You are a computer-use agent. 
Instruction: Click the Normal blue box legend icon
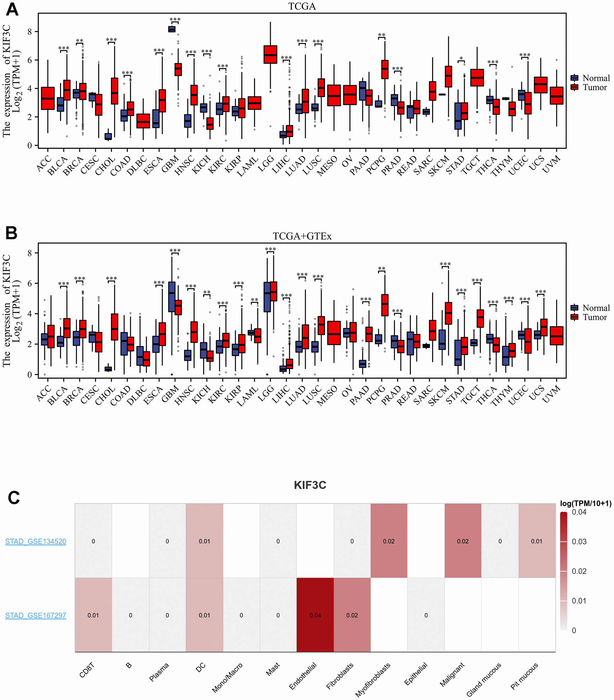coord(575,74)
